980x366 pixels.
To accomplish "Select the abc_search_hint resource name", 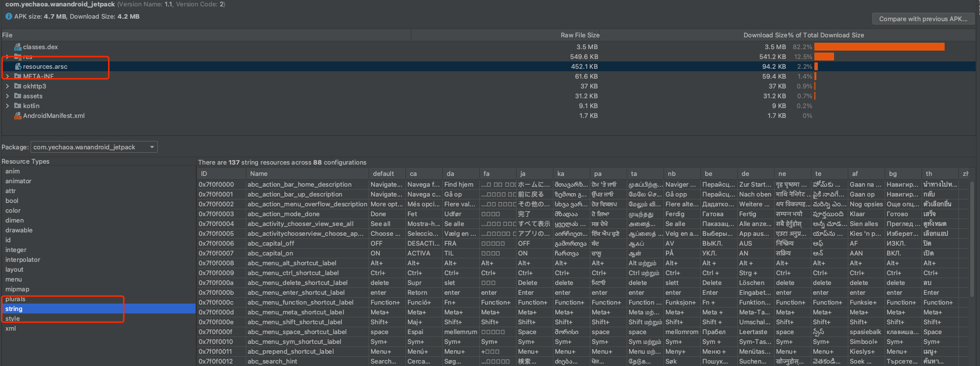I will tap(272, 362).
